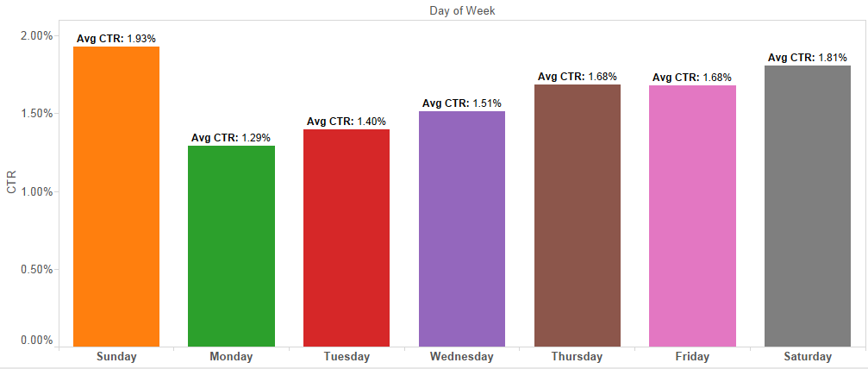Click the Day of Week header
This screenshot has height=369, width=868.
coord(462,10)
